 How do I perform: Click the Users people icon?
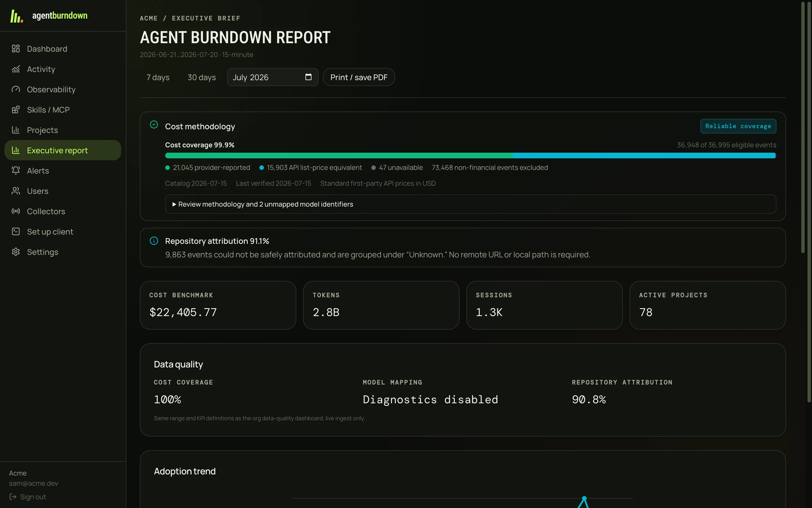16,191
